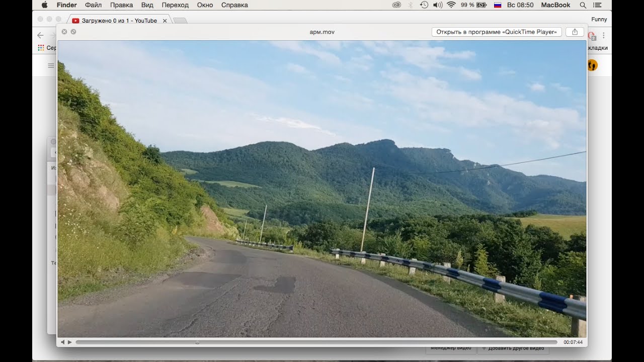Click the Chrome extension icon with badge

[592, 36]
